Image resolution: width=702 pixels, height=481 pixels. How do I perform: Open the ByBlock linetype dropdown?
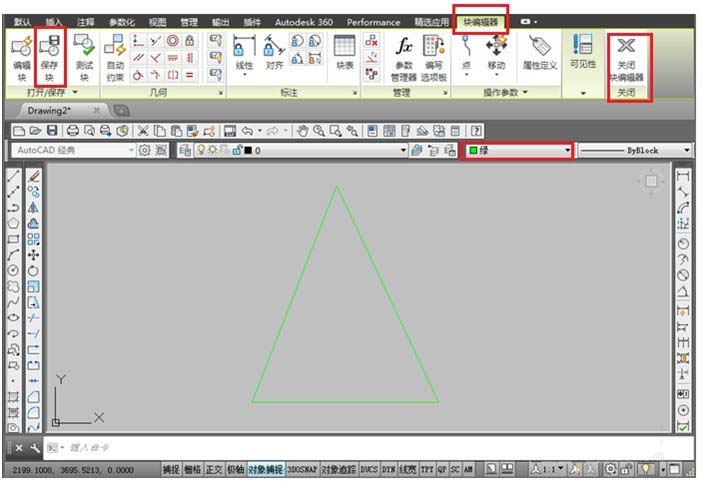coord(635,150)
